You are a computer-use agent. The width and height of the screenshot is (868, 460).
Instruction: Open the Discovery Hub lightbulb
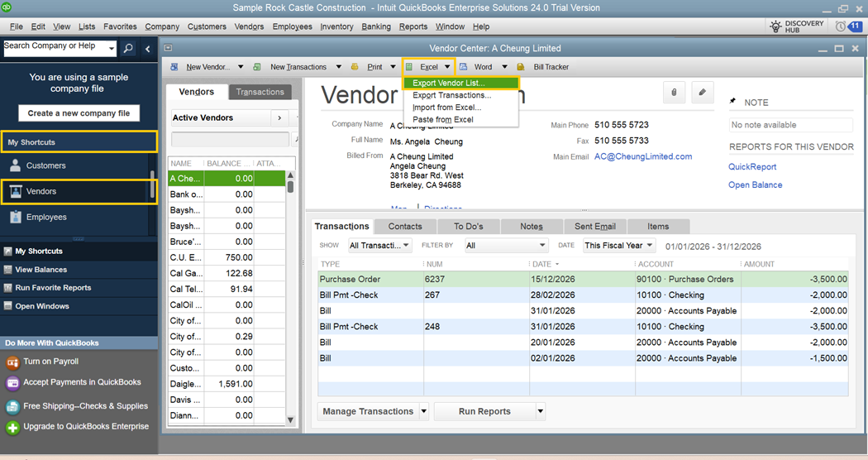775,26
